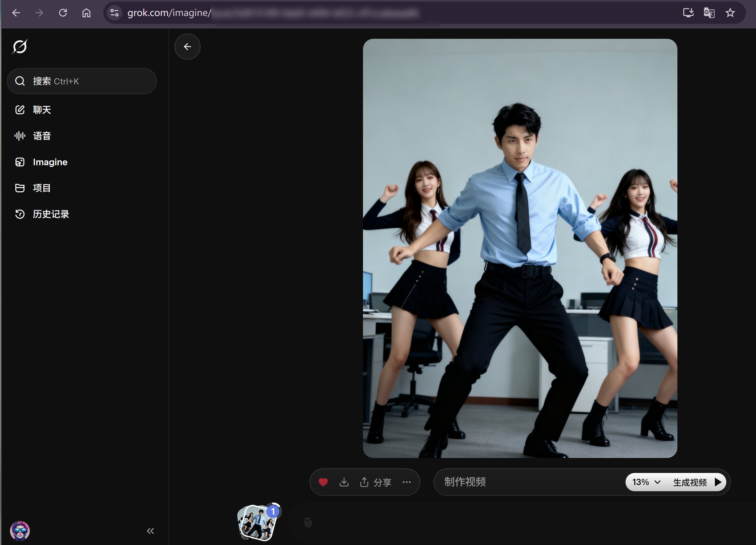Open the three-dots more options menu
This screenshot has height=545, width=756.
point(406,482)
